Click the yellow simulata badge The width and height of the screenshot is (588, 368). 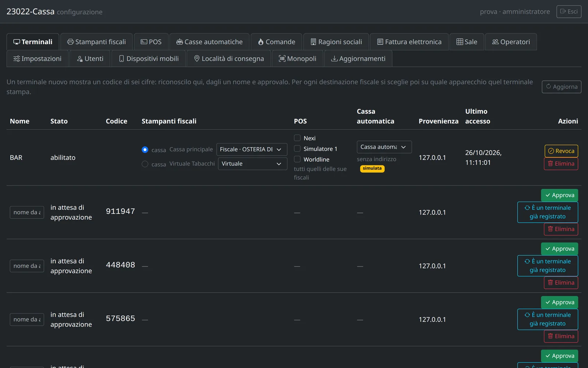click(372, 169)
